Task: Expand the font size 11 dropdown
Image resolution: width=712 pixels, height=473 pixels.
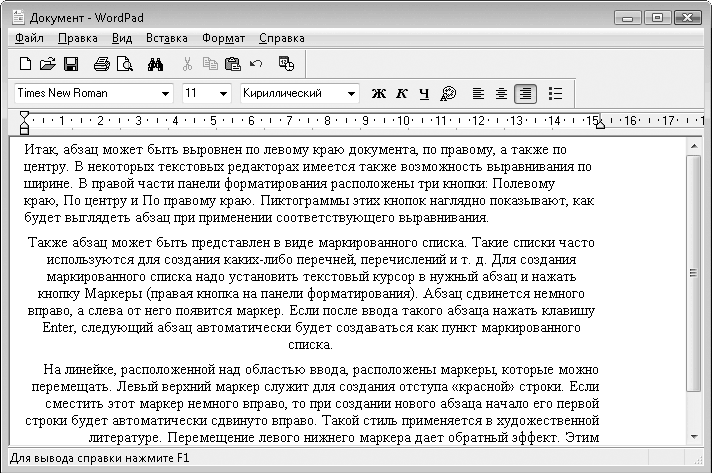Action: [223, 93]
